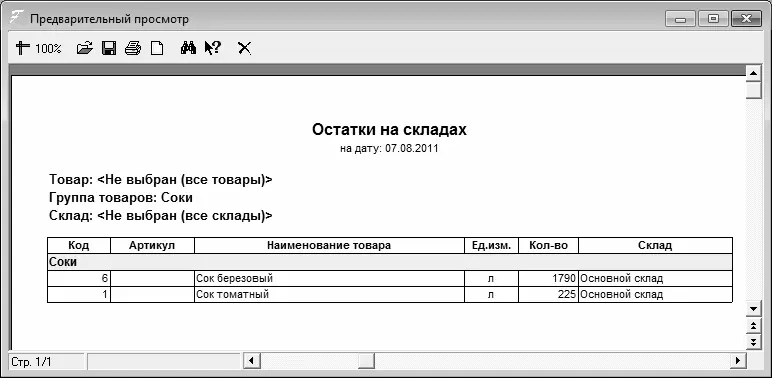Click the horizontal scrollbar thumb

(366, 361)
